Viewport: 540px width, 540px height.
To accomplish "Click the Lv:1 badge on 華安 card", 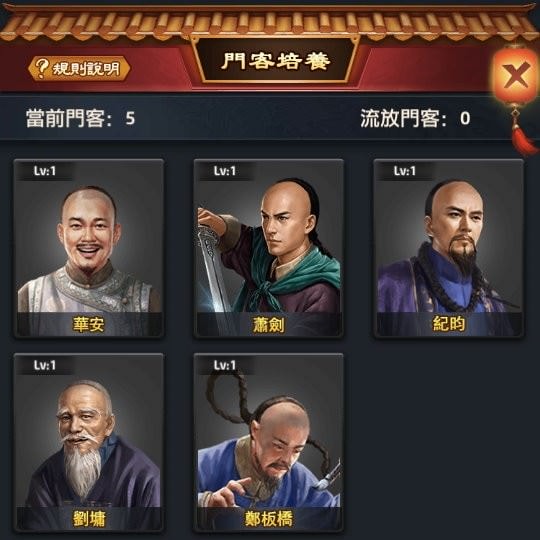I will point(44,171).
